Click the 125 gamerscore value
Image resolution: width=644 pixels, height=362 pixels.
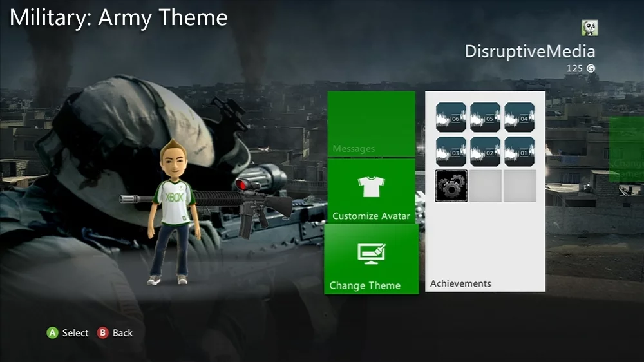coord(574,69)
